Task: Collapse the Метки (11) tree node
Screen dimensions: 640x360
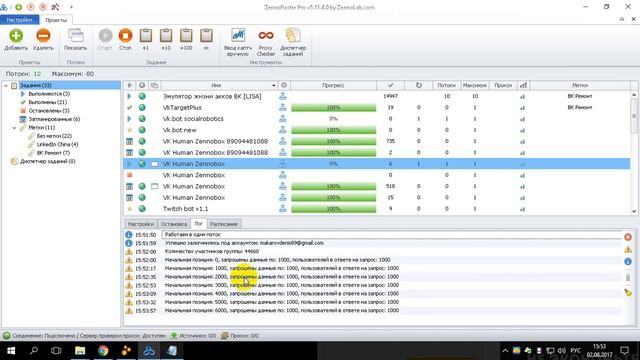Action: coord(14,128)
